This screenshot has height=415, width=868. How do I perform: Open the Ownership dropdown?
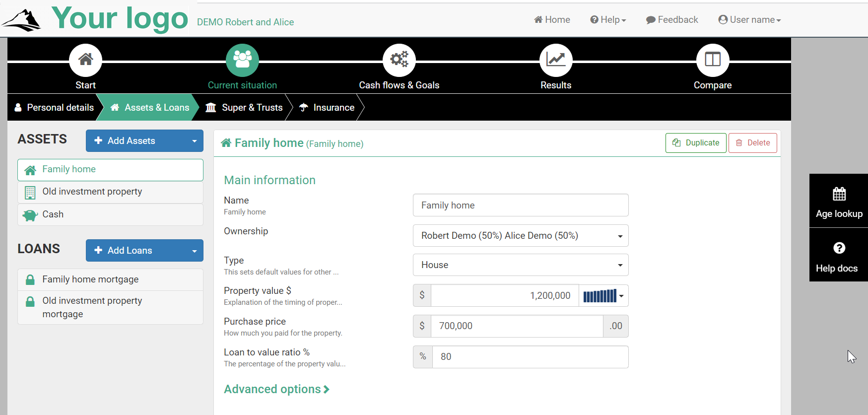[x=520, y=236]
